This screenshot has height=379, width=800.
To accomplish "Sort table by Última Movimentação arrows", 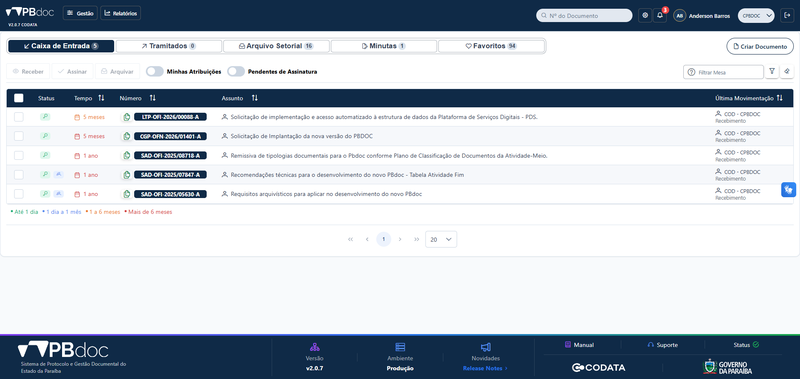I will click(x=779, y=98).
